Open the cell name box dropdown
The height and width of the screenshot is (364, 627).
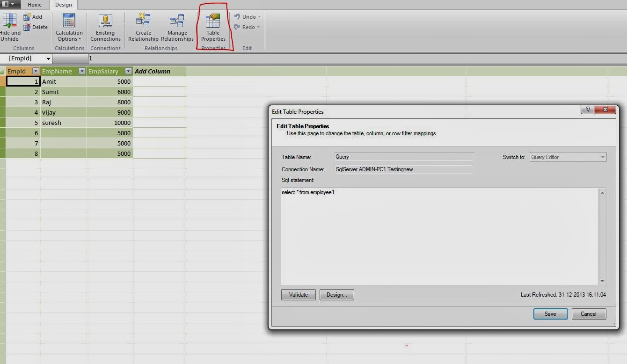click(x=48, y=58)
